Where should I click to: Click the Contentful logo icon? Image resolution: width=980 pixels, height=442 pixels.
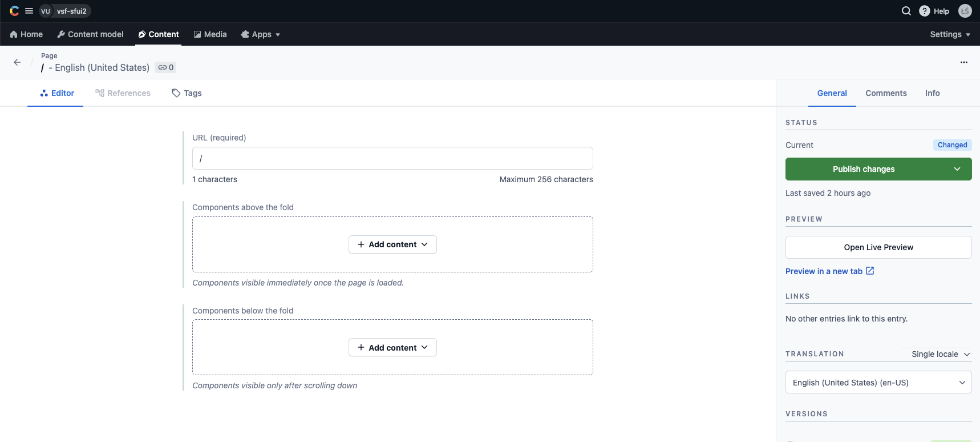click(14, 11)
